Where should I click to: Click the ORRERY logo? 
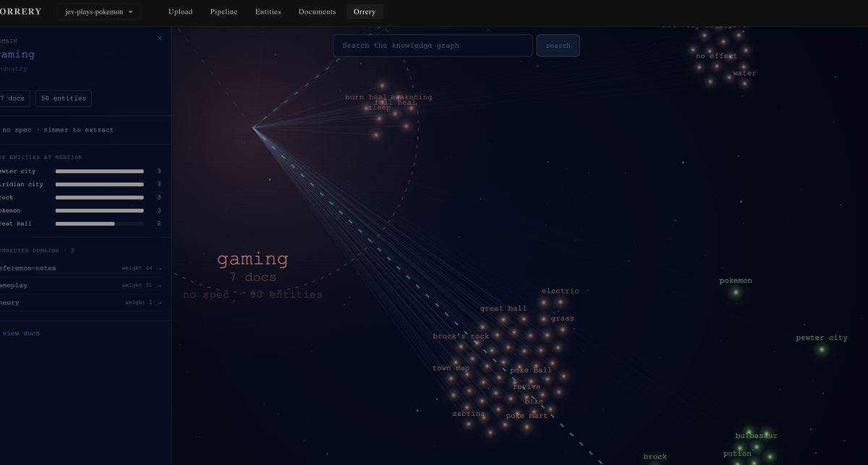pyautogui.click(x=20, y=12)
